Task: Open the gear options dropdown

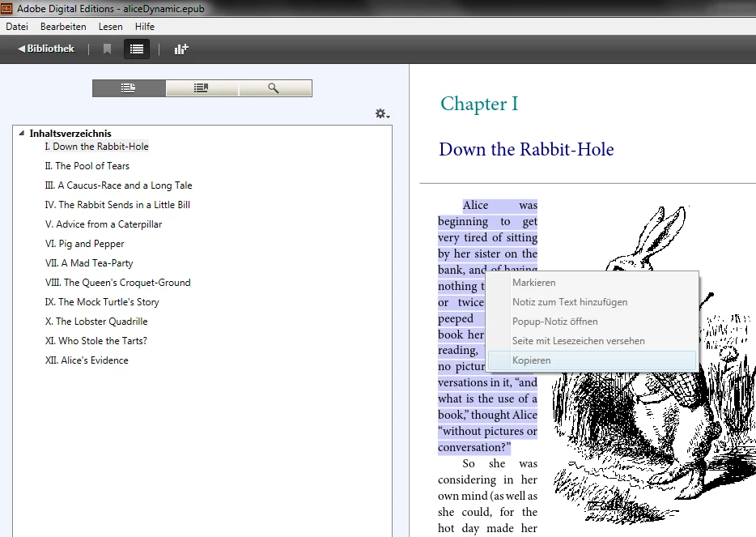Action: click(382, 114)
